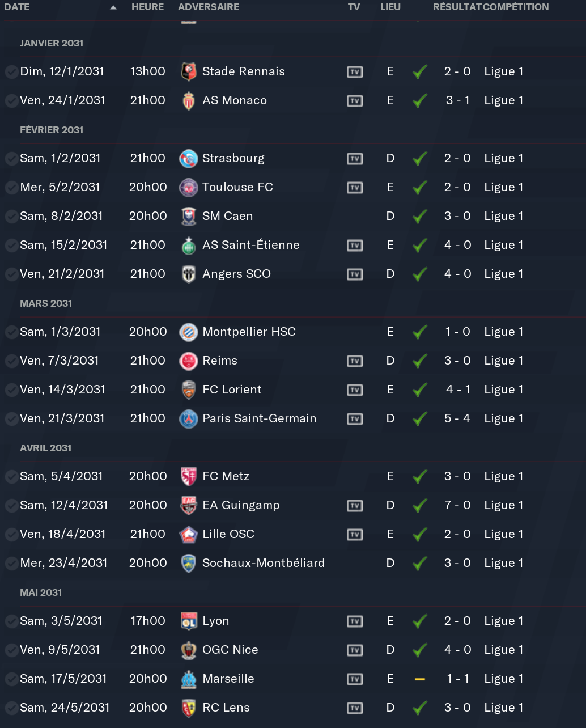Click the AS Monaco club badge
The image size is (586, 728).
coord(188,101)
